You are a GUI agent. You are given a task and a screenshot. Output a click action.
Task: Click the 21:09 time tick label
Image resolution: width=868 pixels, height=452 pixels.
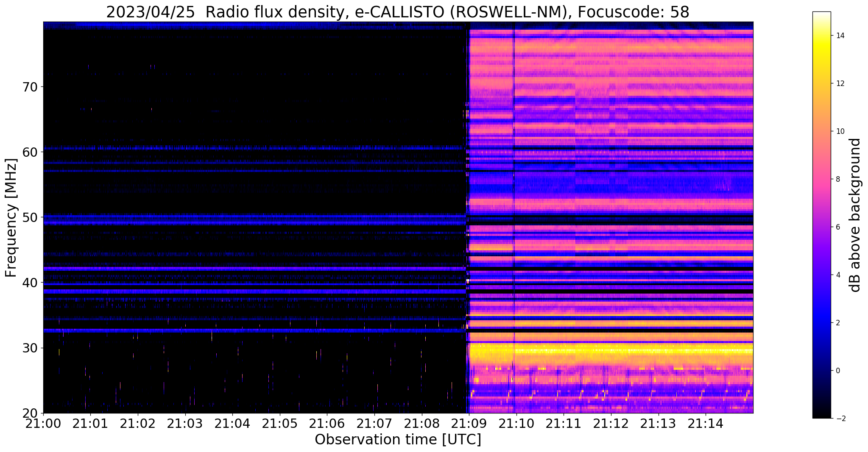click(469, 423)
